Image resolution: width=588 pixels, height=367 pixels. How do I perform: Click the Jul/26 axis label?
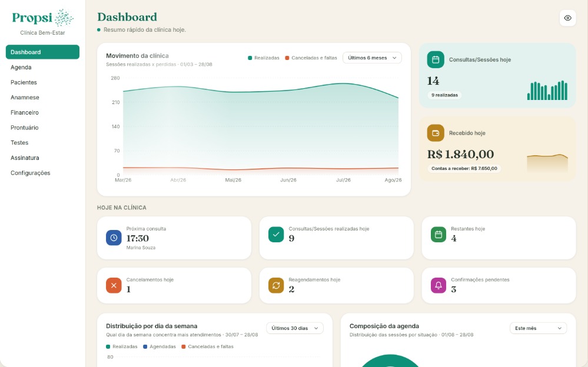[343, 180]
